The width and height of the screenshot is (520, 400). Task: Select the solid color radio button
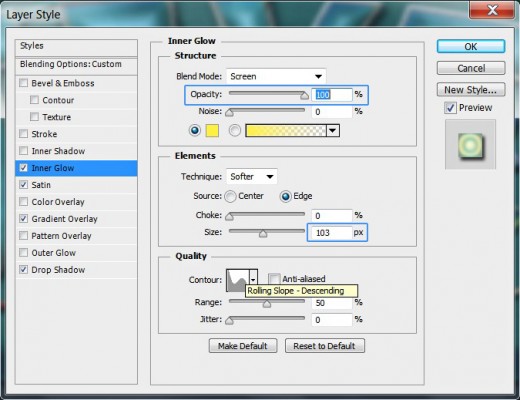195,131
